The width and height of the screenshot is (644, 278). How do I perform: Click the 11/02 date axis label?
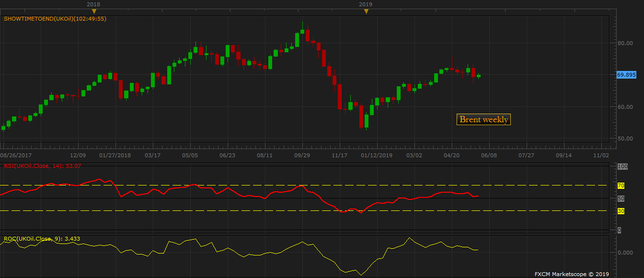point(601,155)
